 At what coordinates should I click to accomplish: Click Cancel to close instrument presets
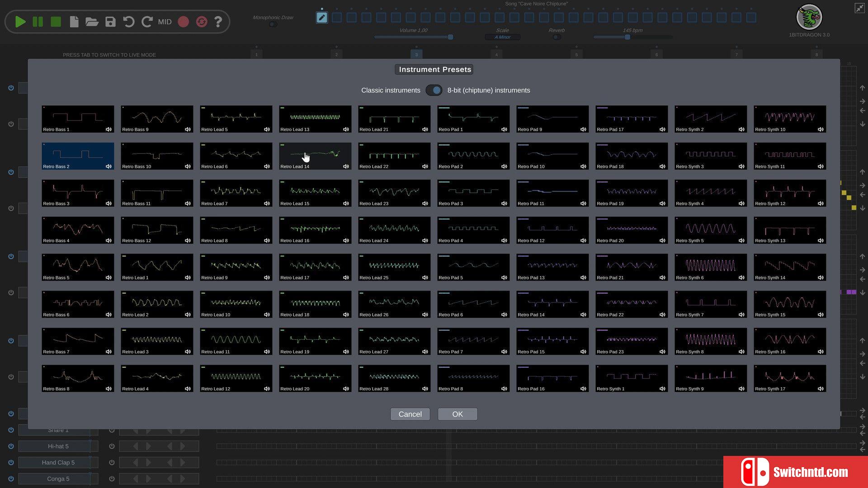tap(410, 413)
